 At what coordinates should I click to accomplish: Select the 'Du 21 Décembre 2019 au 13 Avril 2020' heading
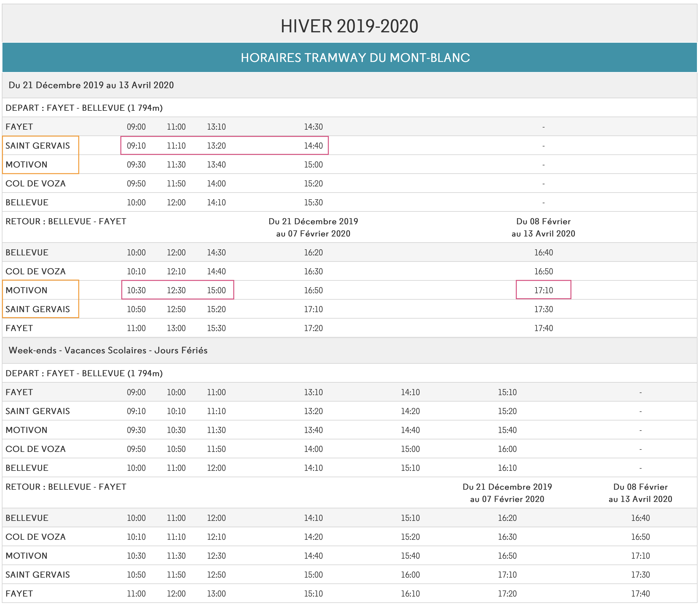click(x=91, y=85)
